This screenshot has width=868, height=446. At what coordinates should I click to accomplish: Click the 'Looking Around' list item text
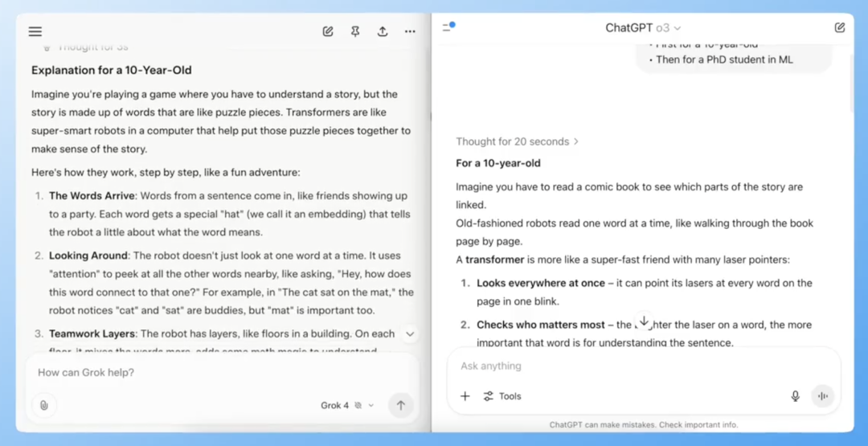click(88, 256)
